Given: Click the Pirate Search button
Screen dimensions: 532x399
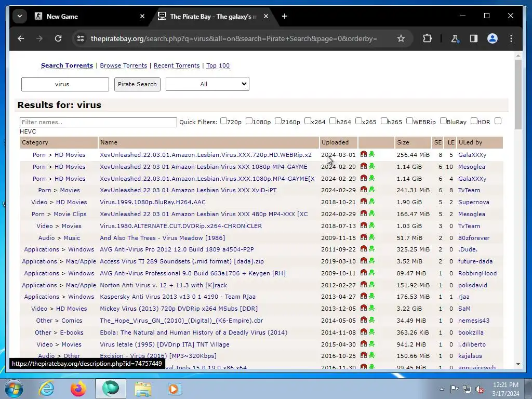Looking at the screenshot, I should tap(137, 84).
